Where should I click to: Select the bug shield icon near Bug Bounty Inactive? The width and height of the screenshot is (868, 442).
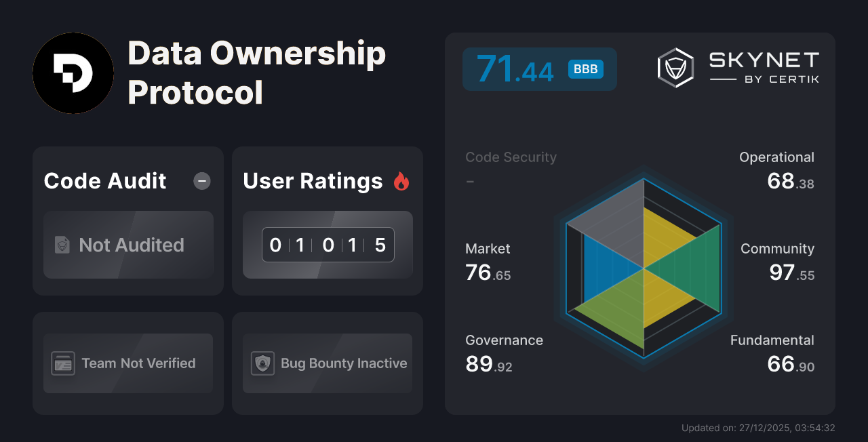(x=262, y=363)
